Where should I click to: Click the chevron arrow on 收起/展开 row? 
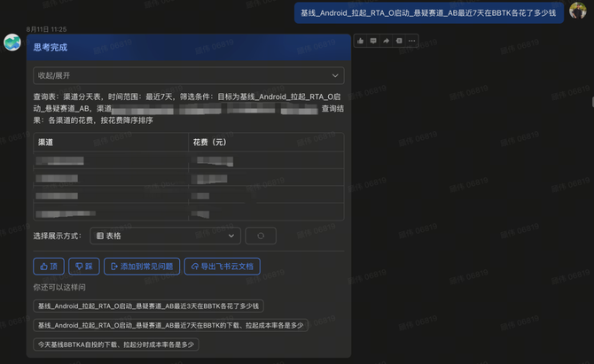coord(335,76)
